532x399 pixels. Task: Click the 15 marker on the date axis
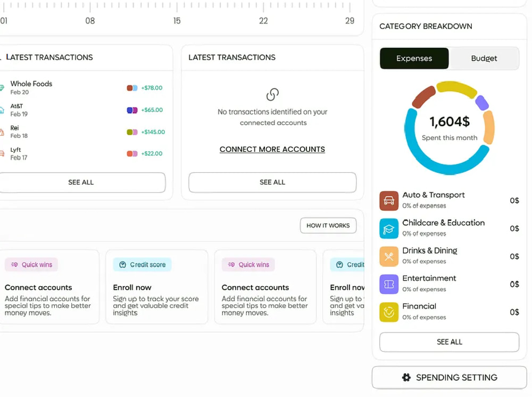click(x=177, y=21)
